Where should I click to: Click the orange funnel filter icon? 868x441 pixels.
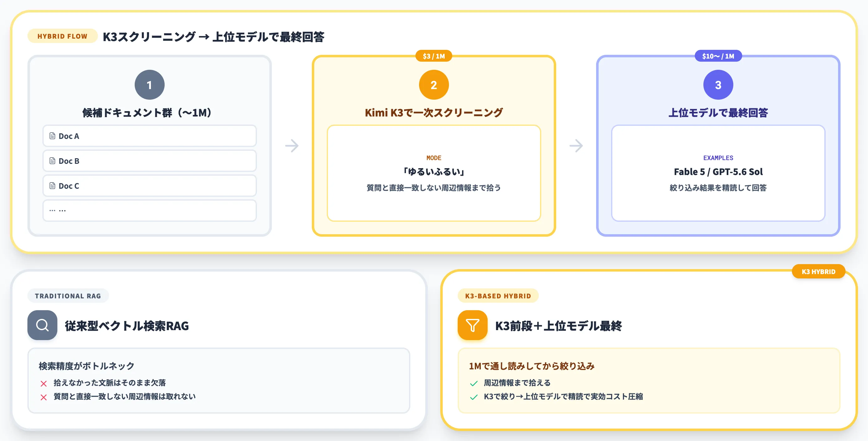pos(472,325)
